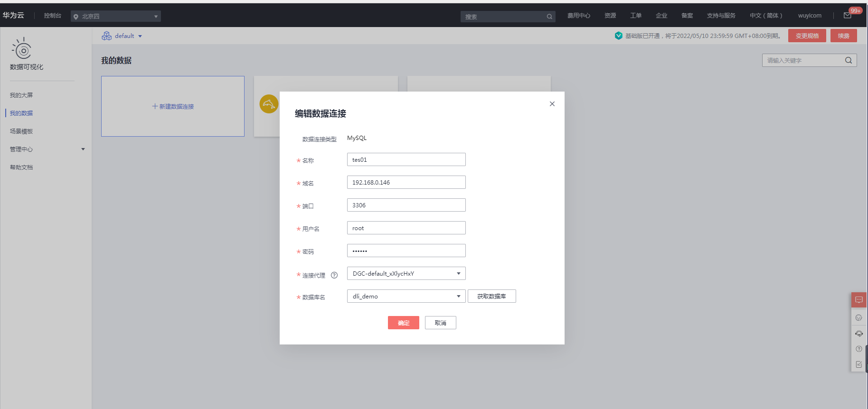The image size is (868, 409).
Task: Focus the username field root
Action: click(x=406, y=228)
